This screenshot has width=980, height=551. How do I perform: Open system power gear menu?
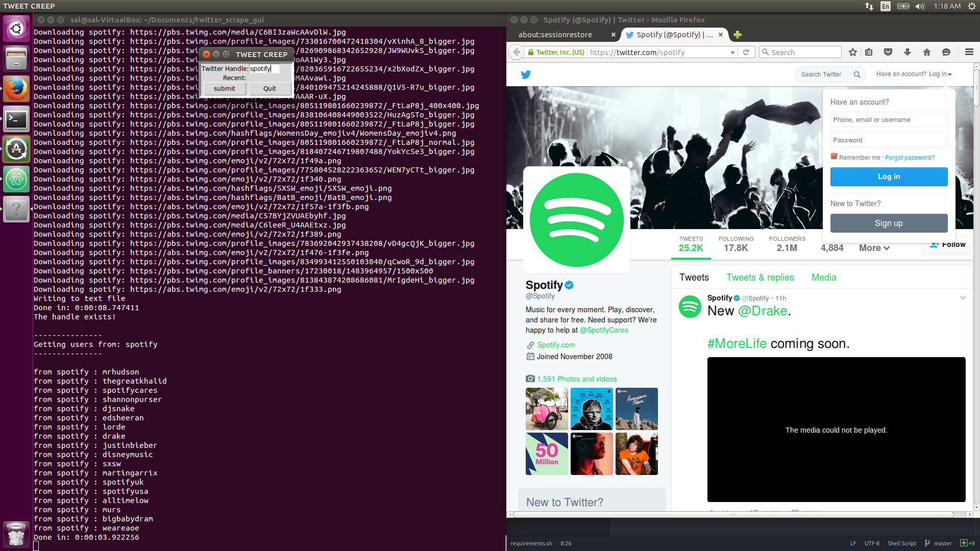(x=971, y=6)
